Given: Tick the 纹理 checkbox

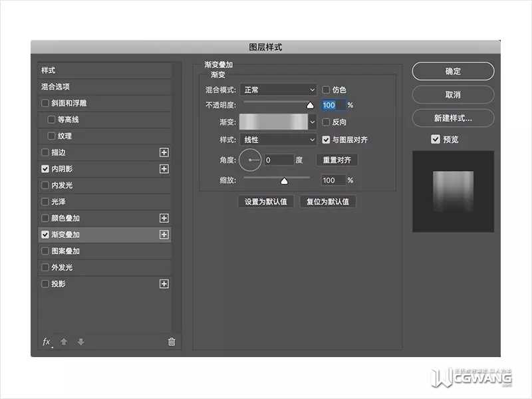Looking at the screenshot, I should (x=52, y=136).
